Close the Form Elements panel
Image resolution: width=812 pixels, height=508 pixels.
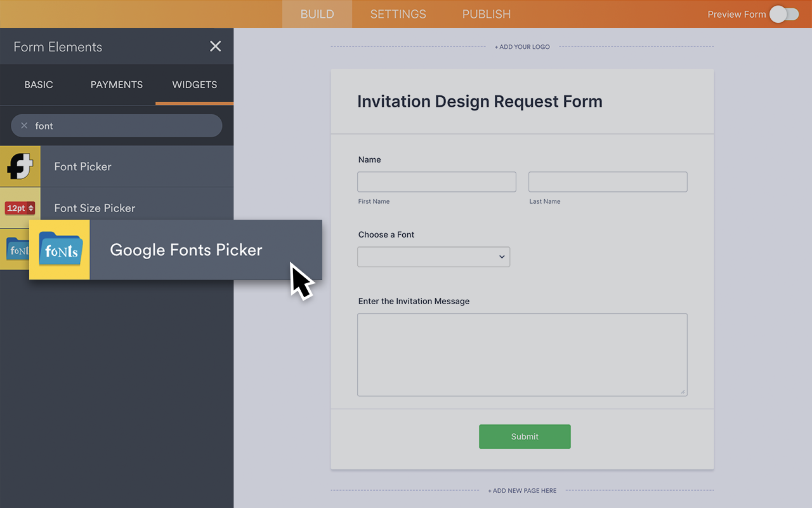pos(215,46)
